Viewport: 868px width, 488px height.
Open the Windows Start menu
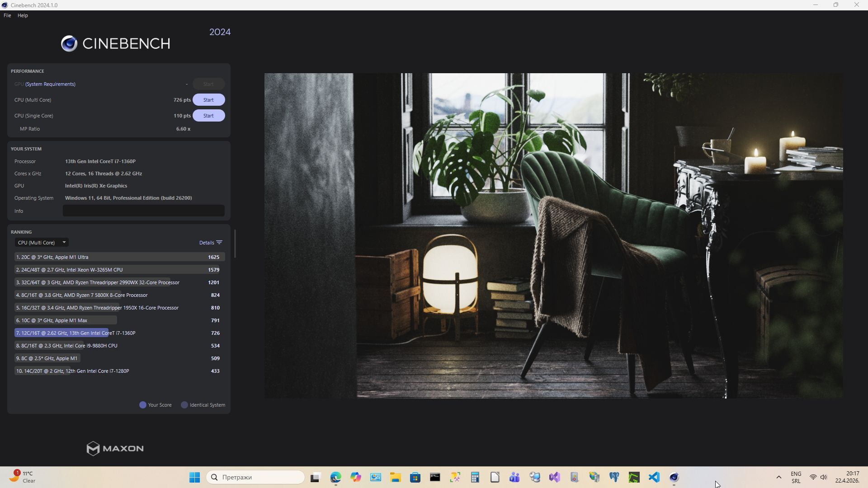coord(194,477)
